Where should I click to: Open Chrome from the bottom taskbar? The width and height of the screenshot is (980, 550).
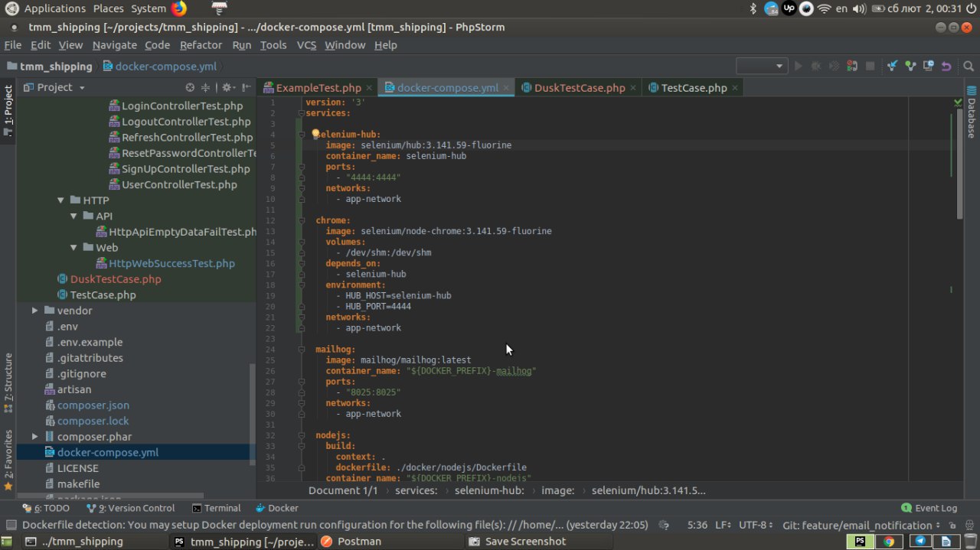(x=889, y=541)
